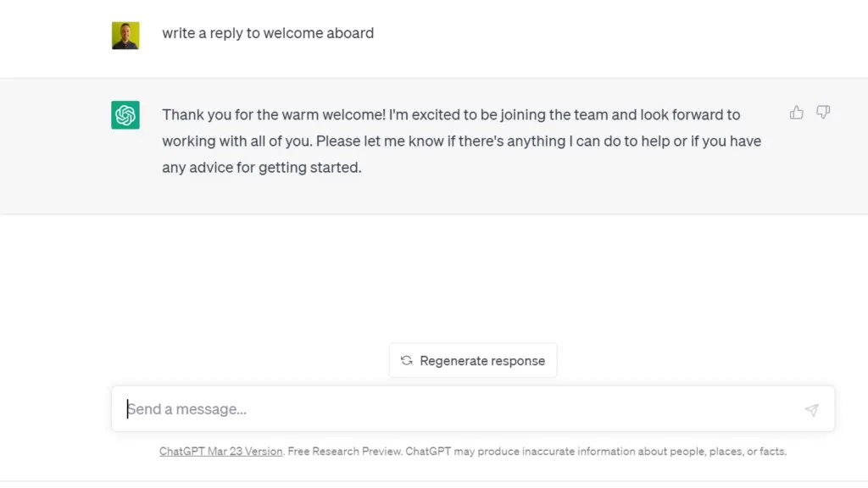Viewport: 868px width, 488px height.
Task: Click the user profile photo avatar
Action: [x=125, y=36]
